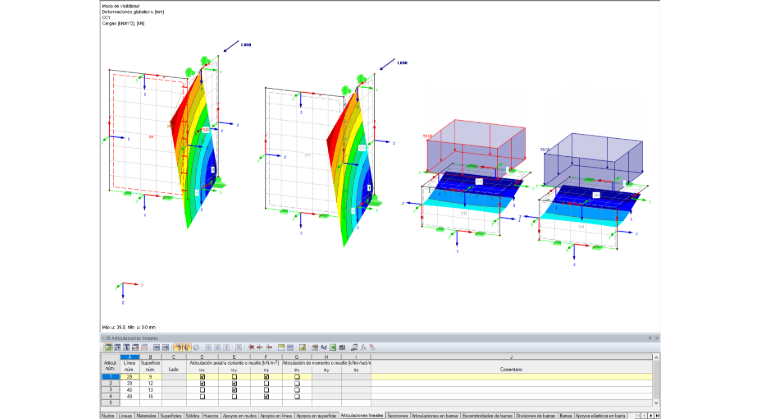The height and width of the screenshot is (419, 760).
Task: Select row header 2 in the table
Action: tap(111, 383)
